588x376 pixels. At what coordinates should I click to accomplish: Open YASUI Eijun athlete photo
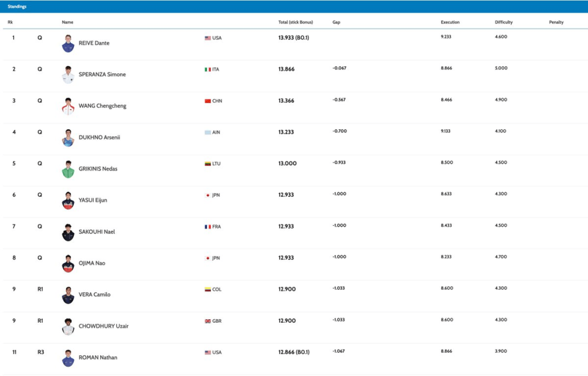68,201
